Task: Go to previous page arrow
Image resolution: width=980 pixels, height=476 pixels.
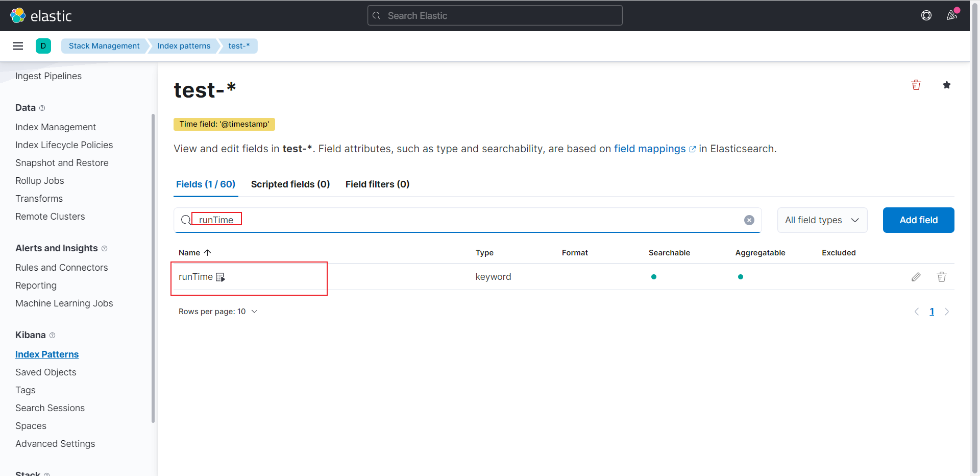Action: 917,312
